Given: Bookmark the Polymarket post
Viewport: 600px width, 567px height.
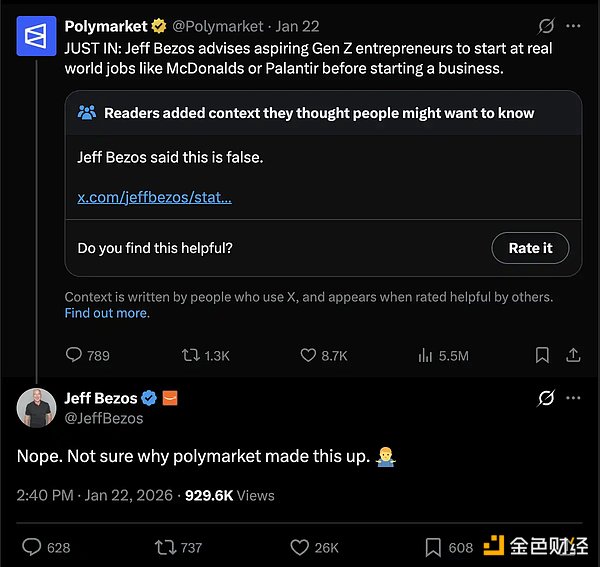Looking at the screenshot, I should 542,355.
